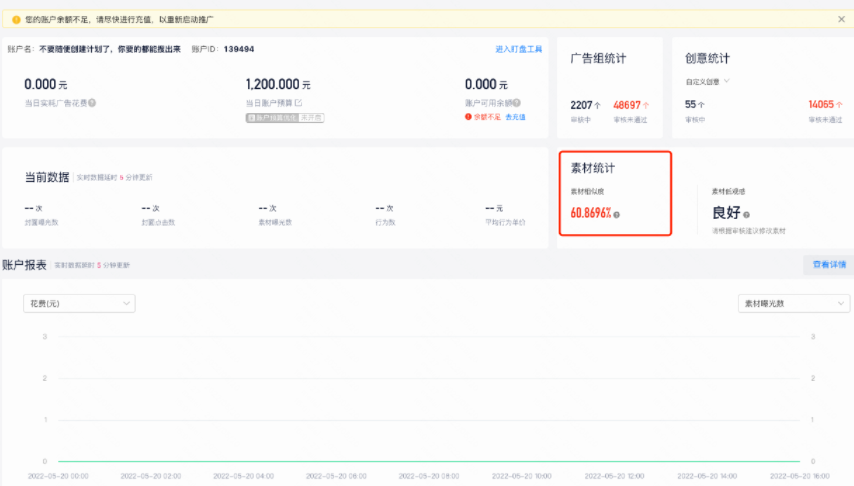This screenshot has width=854, height=486.
Task: Close the insufficient balance warning banner
Action: [x=840, y=19]
